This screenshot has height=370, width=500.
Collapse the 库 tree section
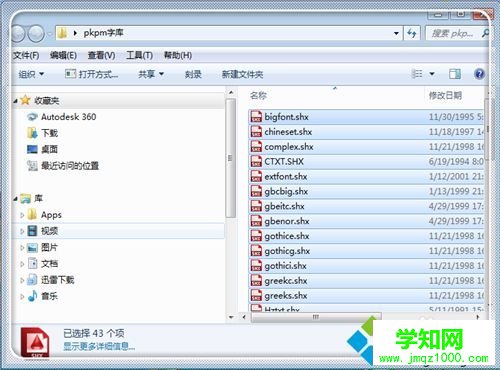[15, 199]
